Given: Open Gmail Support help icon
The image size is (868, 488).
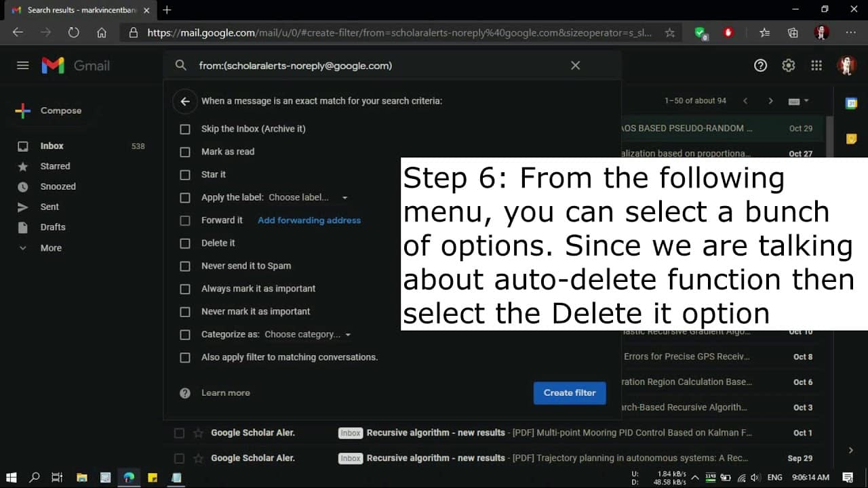Looking at the screenshot, I should [760, 65].
